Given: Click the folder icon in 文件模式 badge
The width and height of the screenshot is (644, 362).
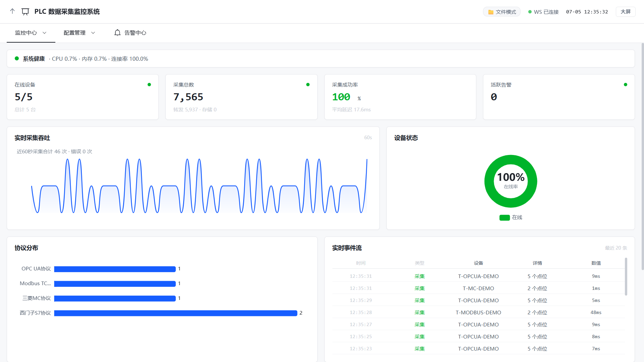Looking at the screenshot, I should click(491, 12).
